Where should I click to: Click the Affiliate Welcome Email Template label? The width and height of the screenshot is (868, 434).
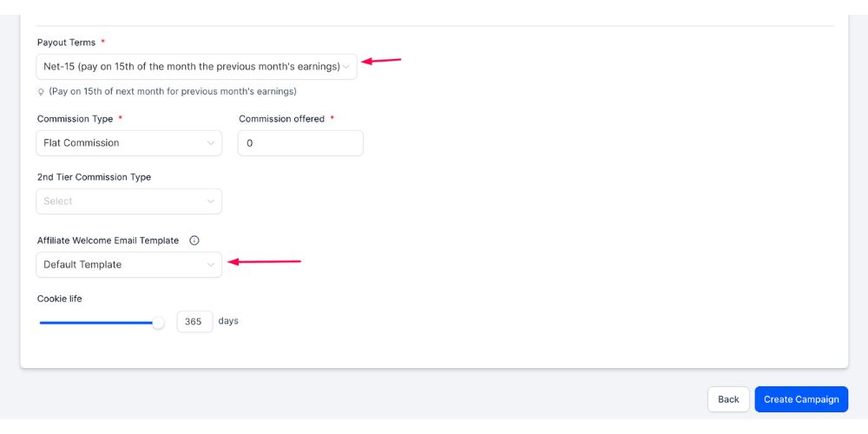[x=108, y=240]
